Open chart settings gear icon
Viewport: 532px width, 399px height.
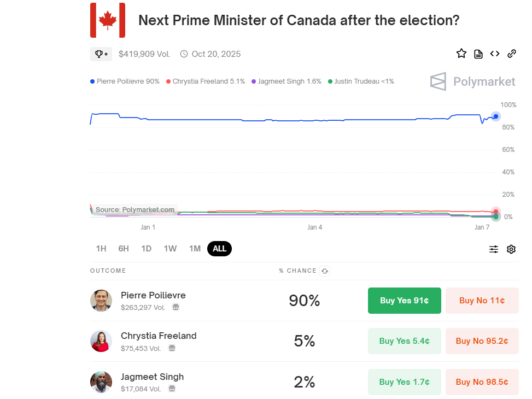click(x=511, y=249)
